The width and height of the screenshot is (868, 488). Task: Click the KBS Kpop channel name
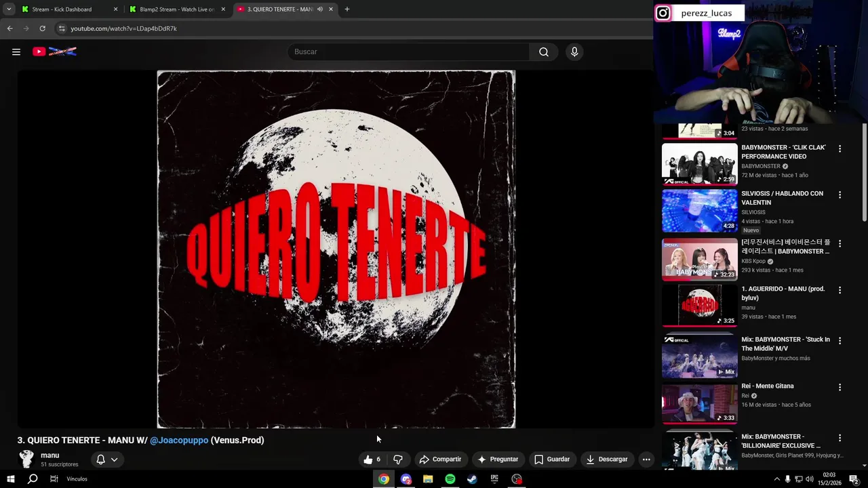753,261
